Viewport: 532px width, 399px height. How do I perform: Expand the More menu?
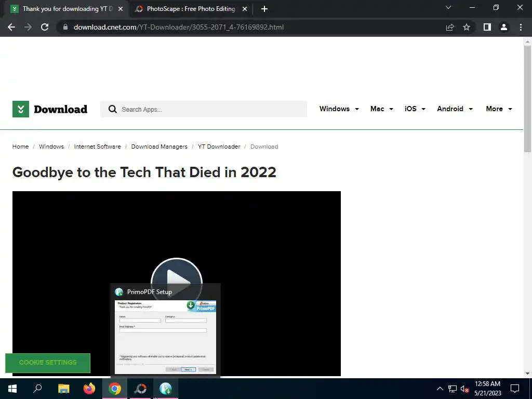point(499,109)
